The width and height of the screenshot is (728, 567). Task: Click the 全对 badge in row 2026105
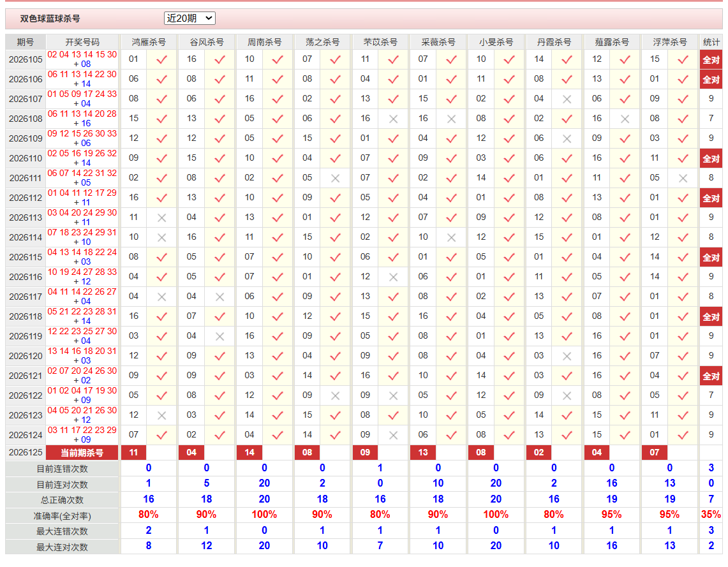[711, 60]
